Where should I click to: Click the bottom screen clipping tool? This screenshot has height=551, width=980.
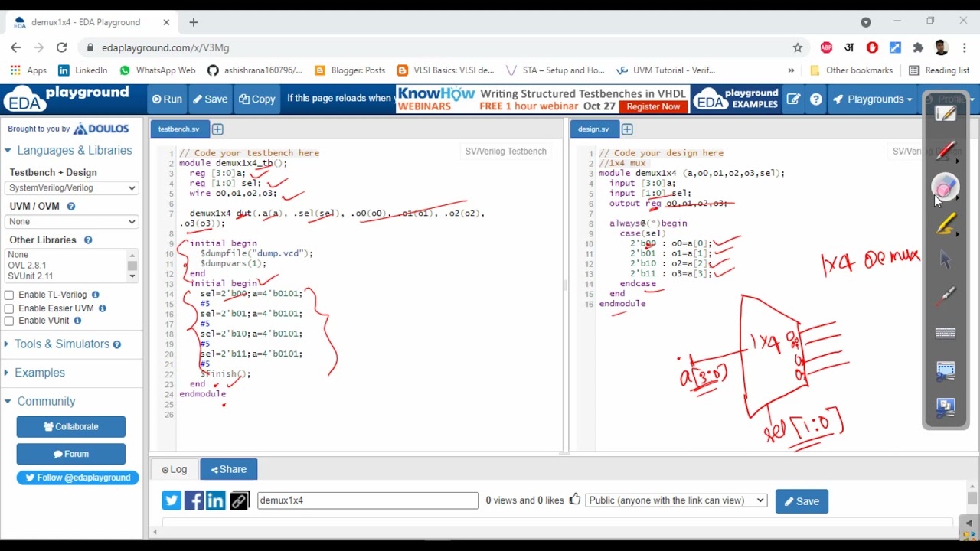[946, 407]
